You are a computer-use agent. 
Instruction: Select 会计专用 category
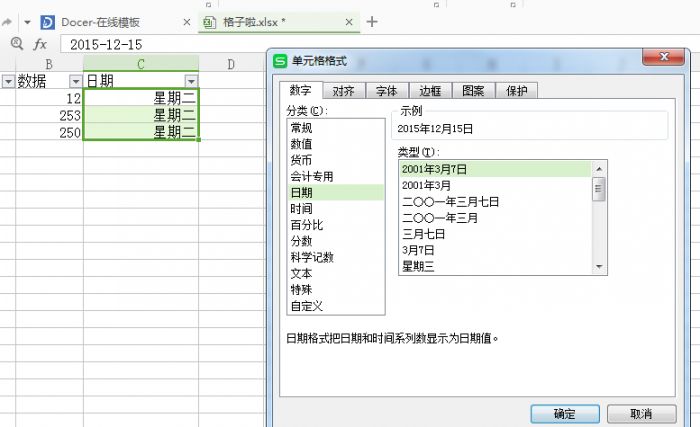pyautogui.click(x=336, y=176)
